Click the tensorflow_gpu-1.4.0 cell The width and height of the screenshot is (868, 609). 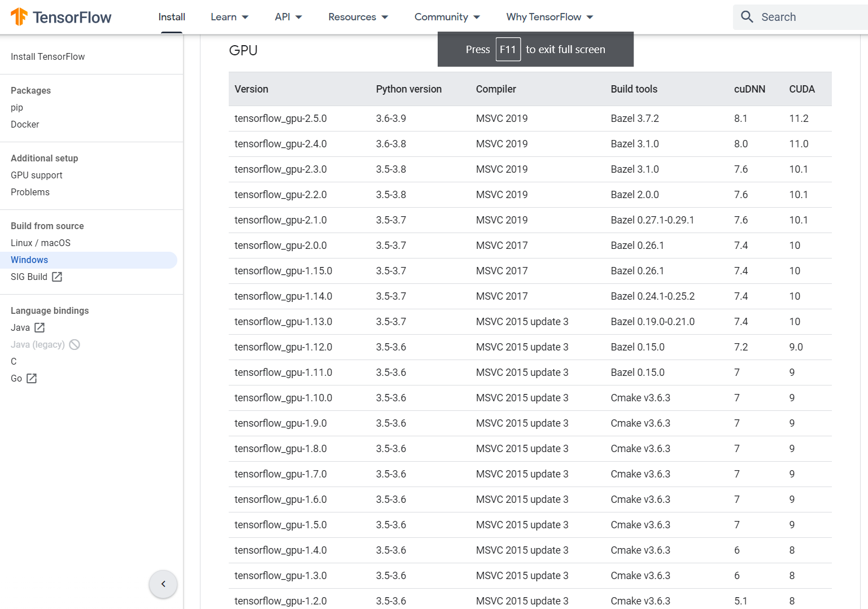(x=281, y=550)
